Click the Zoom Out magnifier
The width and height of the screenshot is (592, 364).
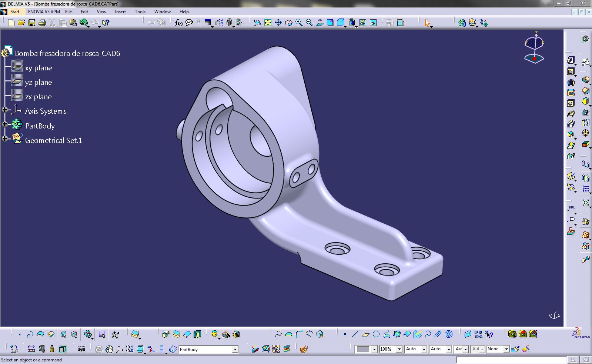(309, 23)
